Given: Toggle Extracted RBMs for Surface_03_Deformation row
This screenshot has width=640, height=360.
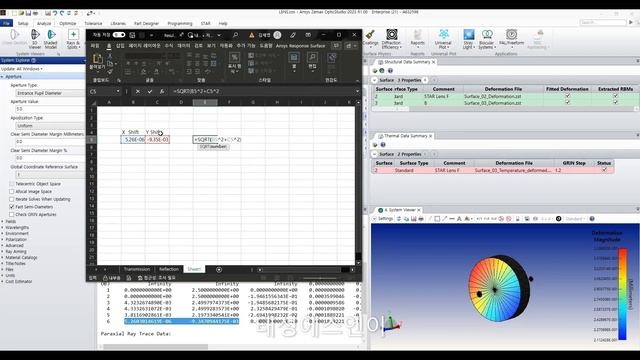Looking at the screenshot, I should click(x=616, y=103).
